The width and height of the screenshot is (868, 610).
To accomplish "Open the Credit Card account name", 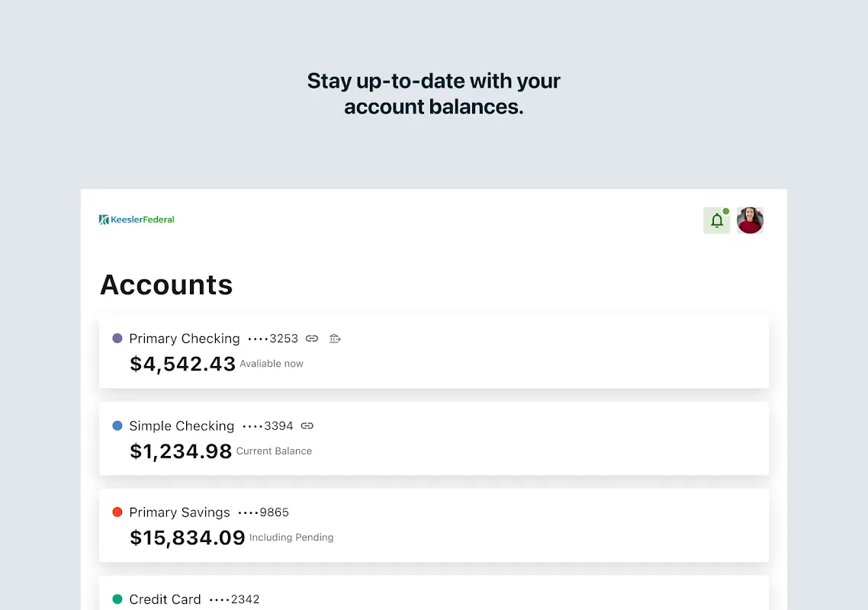I will click(x=165, y=599).
